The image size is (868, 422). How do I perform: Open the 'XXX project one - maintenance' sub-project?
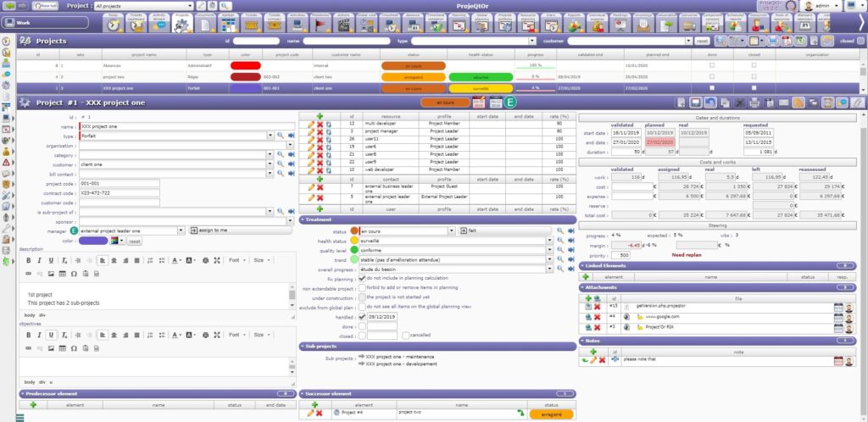[x=400, y=357]
